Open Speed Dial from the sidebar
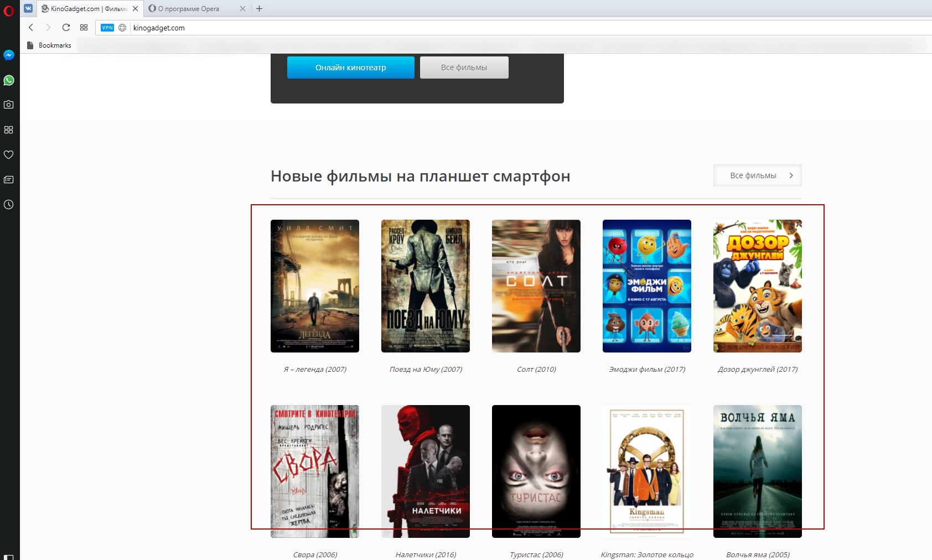932x560 pixels. click(x=9, y=129)
